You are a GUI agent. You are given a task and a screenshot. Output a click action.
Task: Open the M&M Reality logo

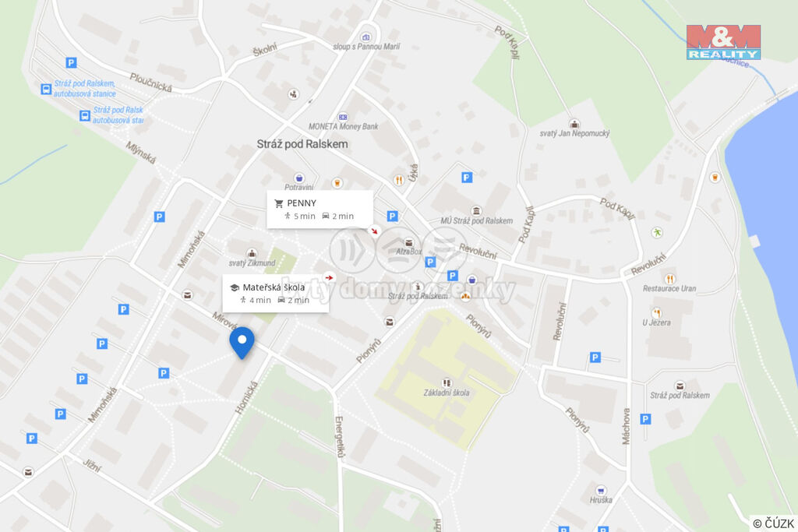(723, 42)
